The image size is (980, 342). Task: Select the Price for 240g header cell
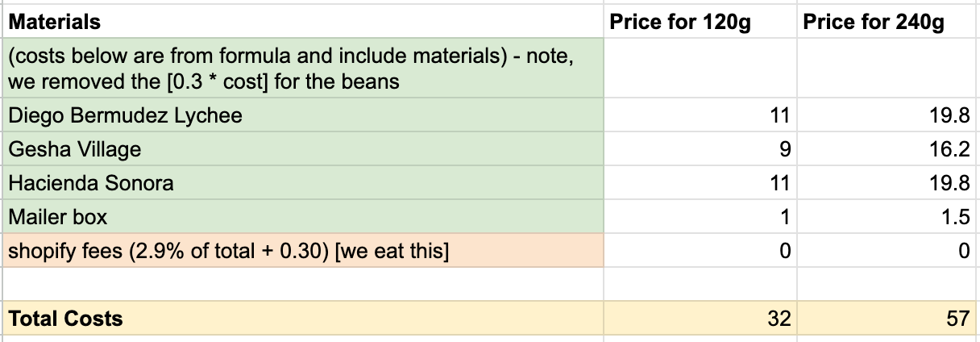click(886, 22)
